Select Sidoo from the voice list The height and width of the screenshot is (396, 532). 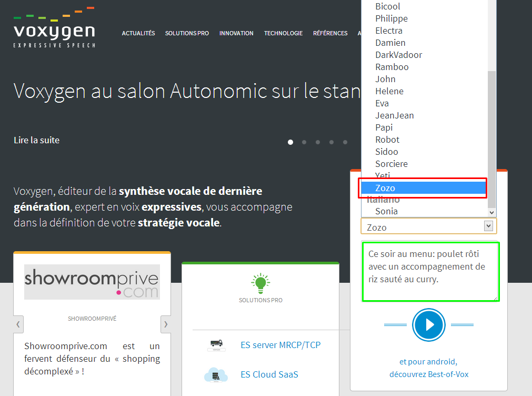(x=424, y=152)
